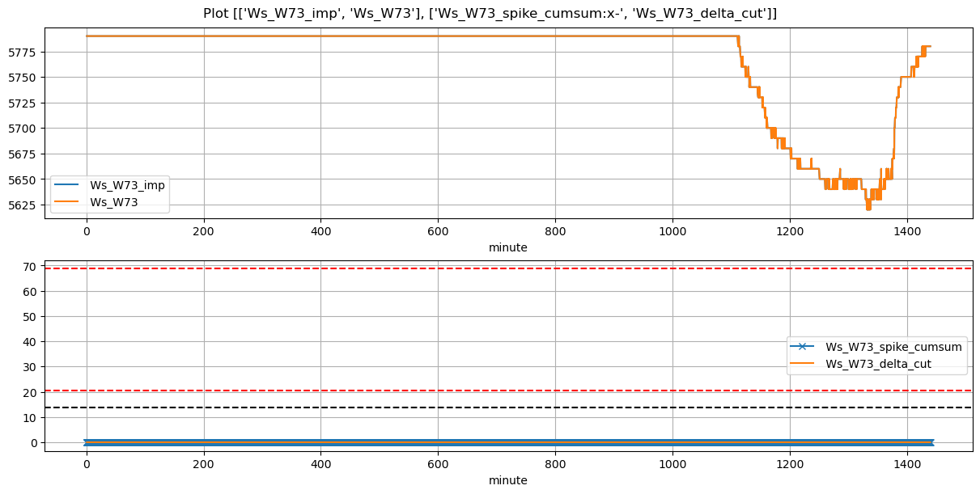This screenshot has width=980, height=494.
Task: Click the 1000 x-tick label in top plot
Action: 672,231
